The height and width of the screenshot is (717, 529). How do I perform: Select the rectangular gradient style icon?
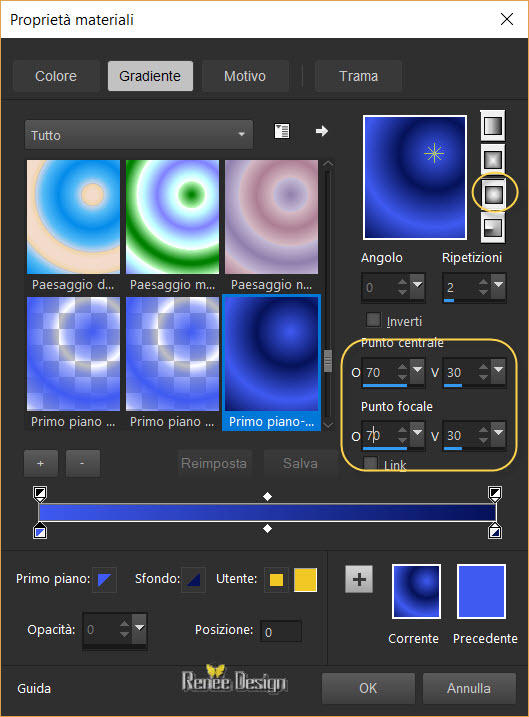pos(493,160)
